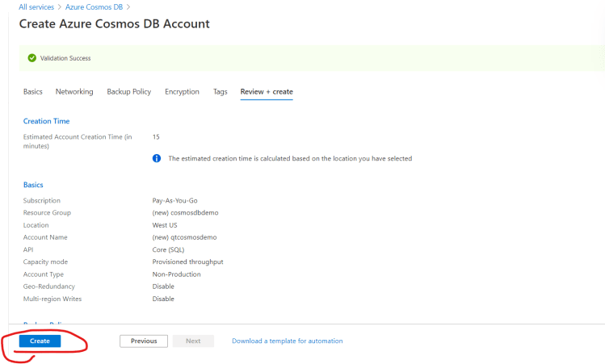Image resolution: width=605 pixels, height=364 pixels.
Task: Click the Subscription label
Action: point(42,200)
